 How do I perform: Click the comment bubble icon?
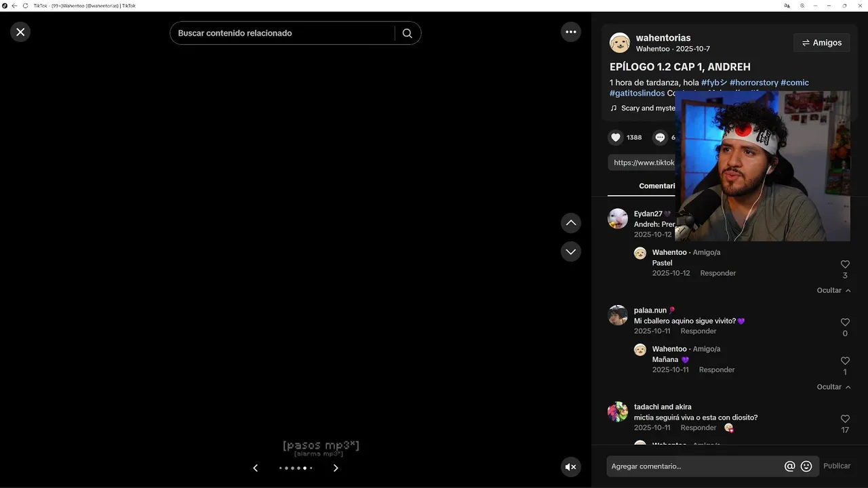[x=660, y=138]
